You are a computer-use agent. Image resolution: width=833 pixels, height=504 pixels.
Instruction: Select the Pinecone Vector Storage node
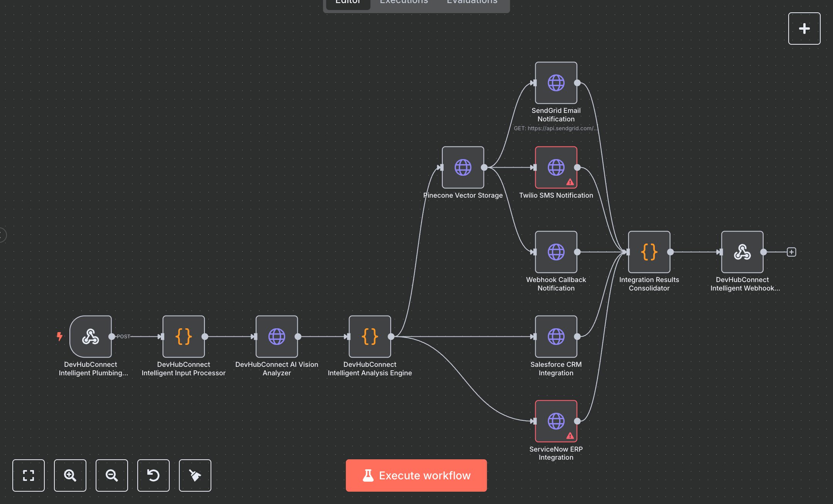pyautogui.click(x=462, y=168)
